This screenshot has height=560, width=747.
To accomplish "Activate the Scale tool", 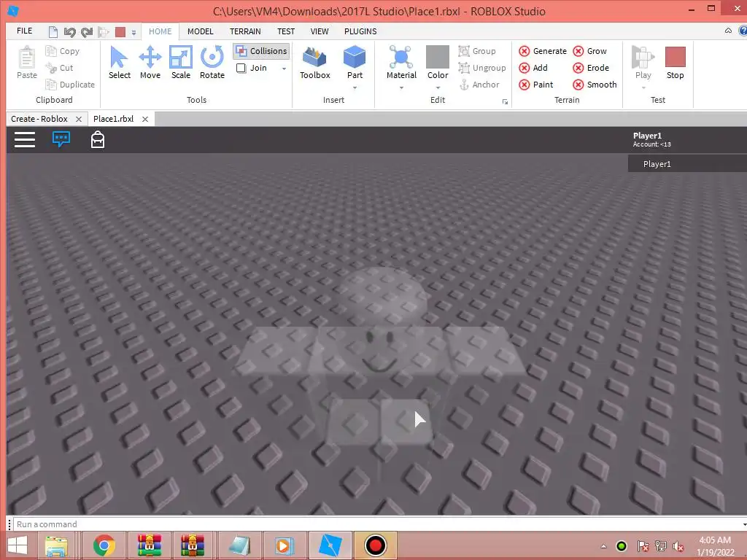I will [181, 63].
